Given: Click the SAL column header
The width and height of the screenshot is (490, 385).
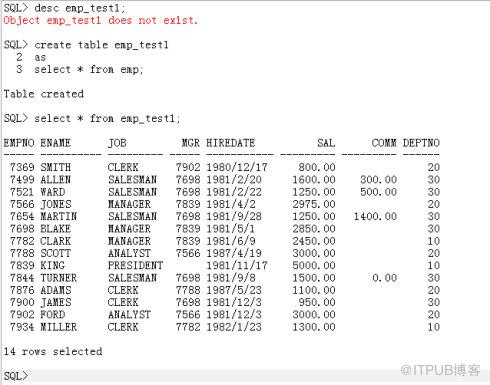Looking at the screenshot, I should click(326, 143).
